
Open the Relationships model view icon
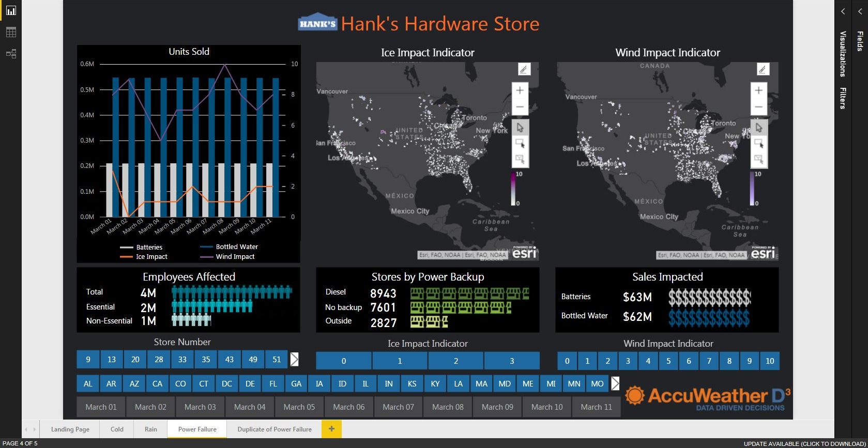click(x=11, y=54)
